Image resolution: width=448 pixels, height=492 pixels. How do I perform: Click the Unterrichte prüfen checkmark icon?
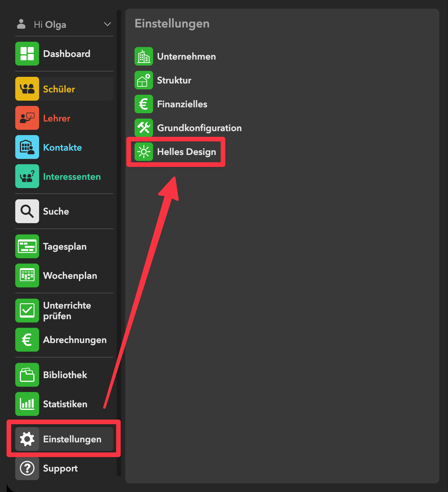pyautogui.click(x=27, y=311)
